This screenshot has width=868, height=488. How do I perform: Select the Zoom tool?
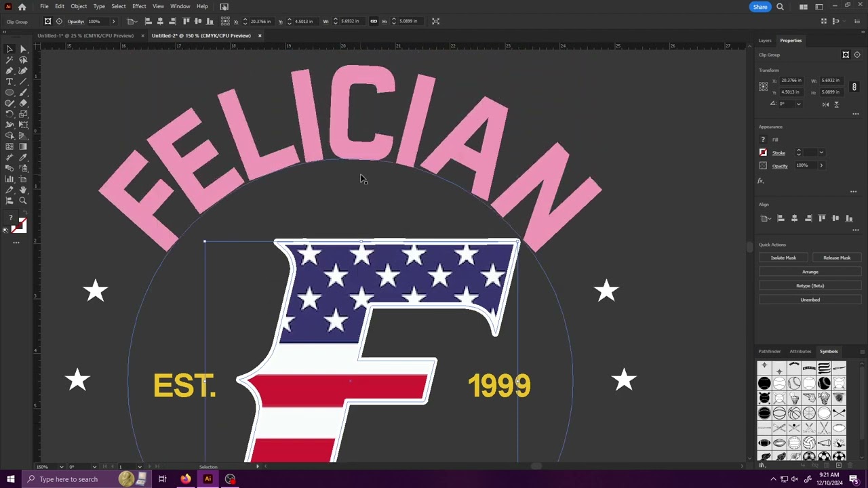point(23,201)
